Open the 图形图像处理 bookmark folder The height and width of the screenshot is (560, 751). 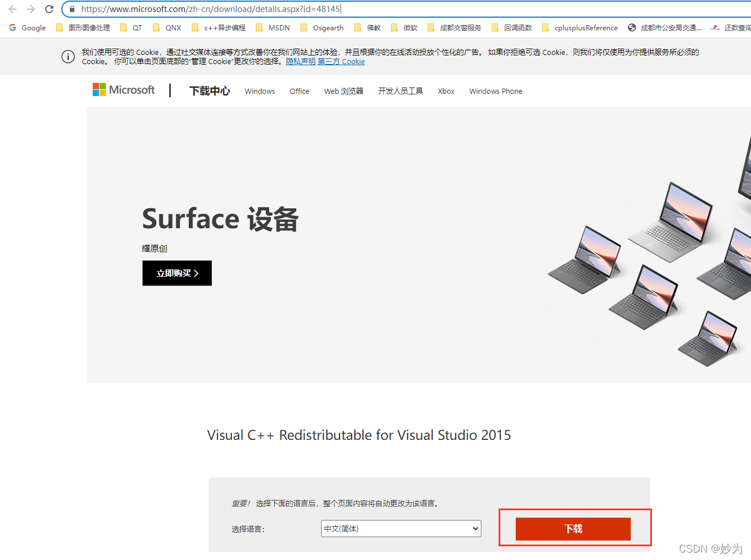pos(83,27)
